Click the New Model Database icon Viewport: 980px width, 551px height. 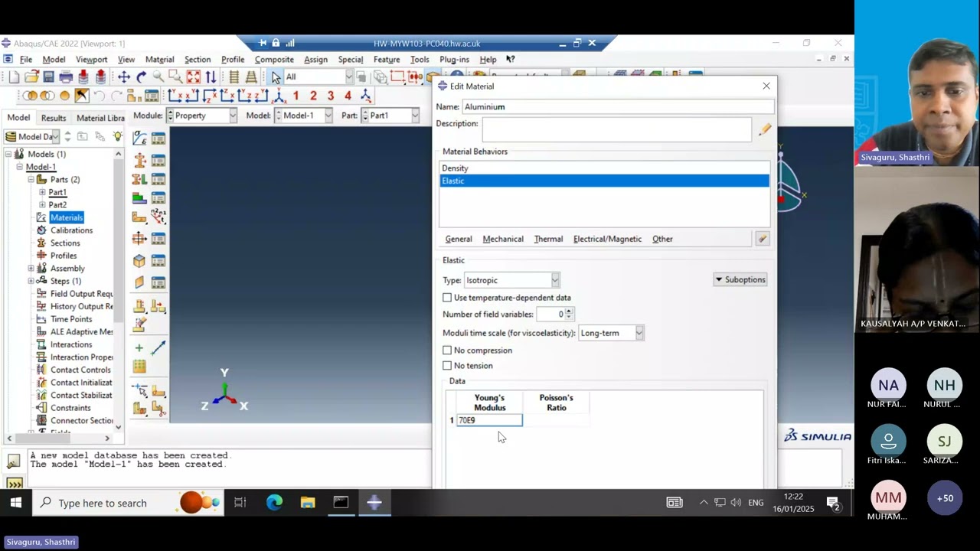click(14, 77)
